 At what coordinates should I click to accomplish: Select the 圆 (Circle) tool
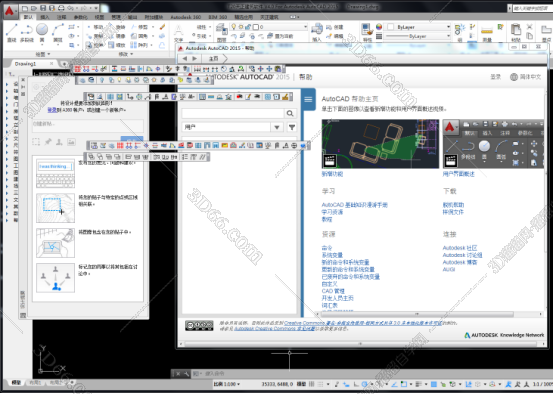(42, 32)
